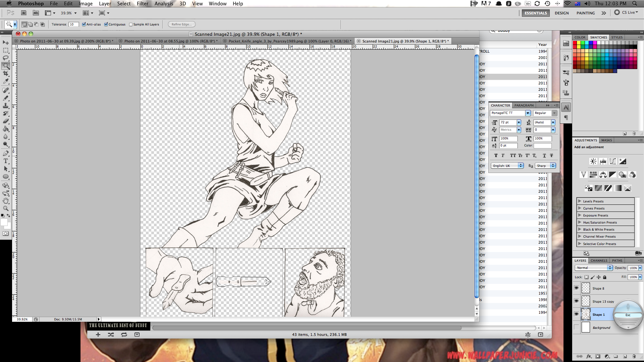644x362 pixels.
Task: Pick the pure red swatch in Swatches panel
Action: pos(575,43)
